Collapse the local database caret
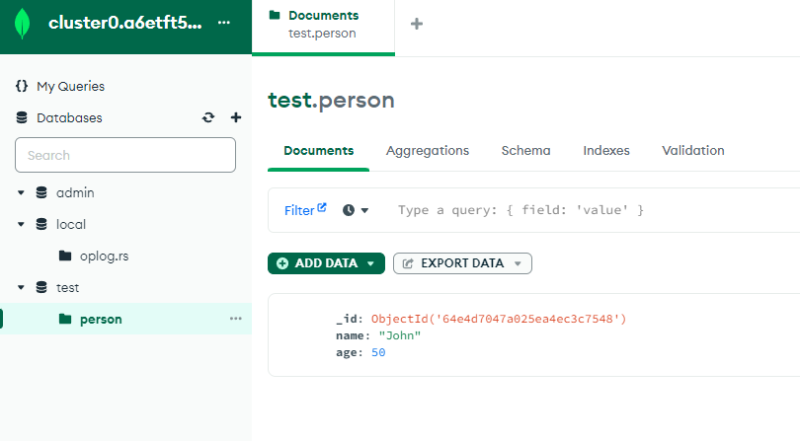Screen dimensions: 800x441 point(21,225)
